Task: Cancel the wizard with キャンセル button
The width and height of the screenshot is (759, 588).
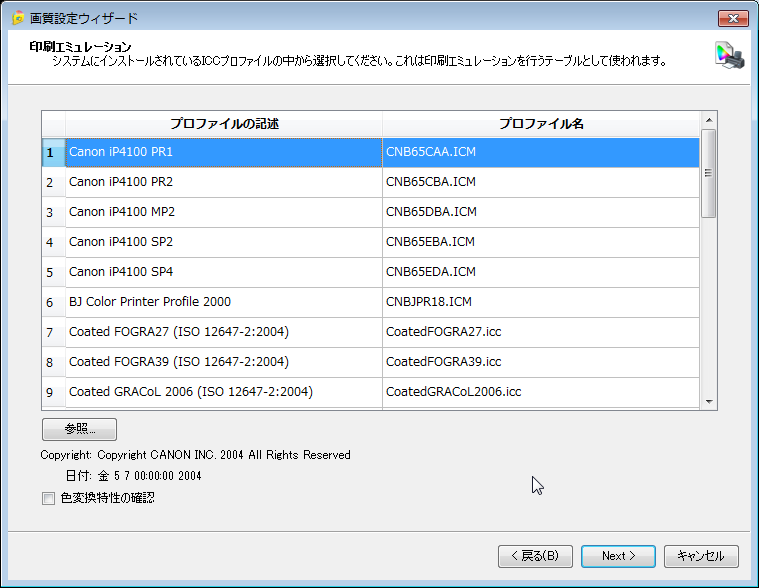Action: coord(700,556)
